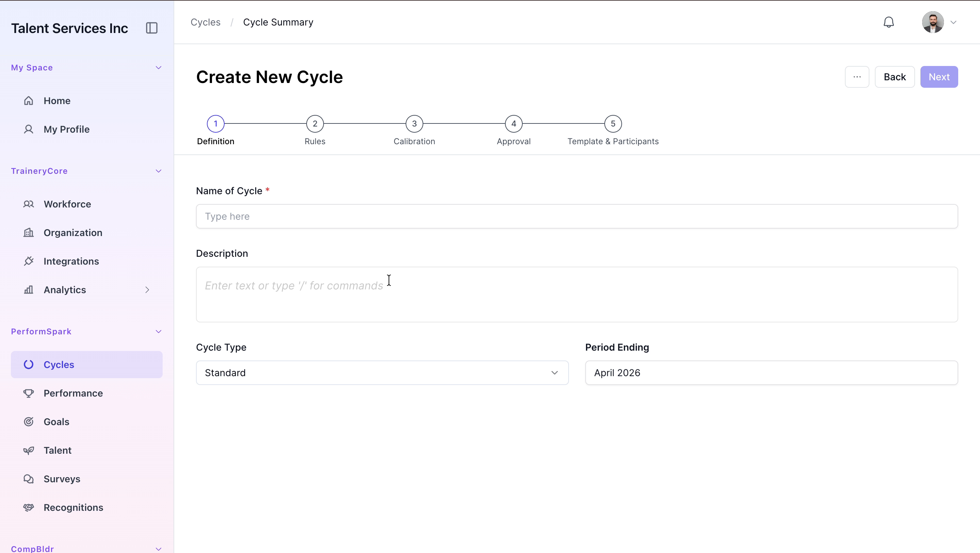Focus the Name of Cycle field

pyautogui.click(x=577, y=216)
